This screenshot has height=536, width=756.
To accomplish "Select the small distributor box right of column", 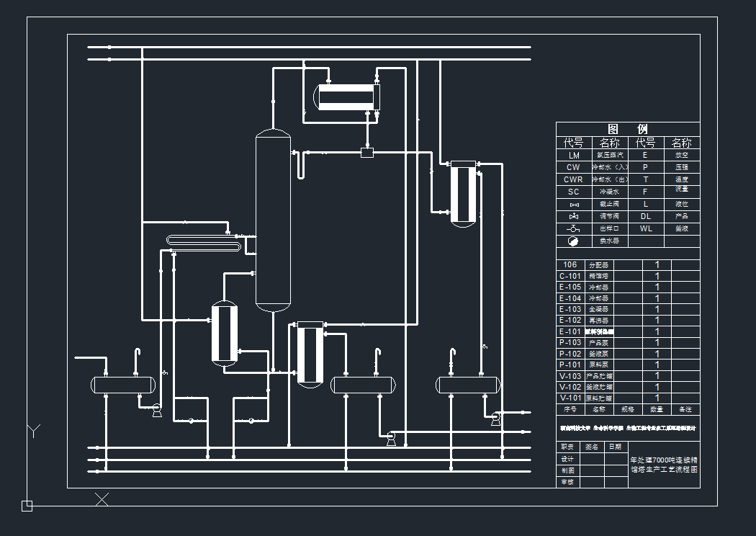I will click(x=367, y=152).
